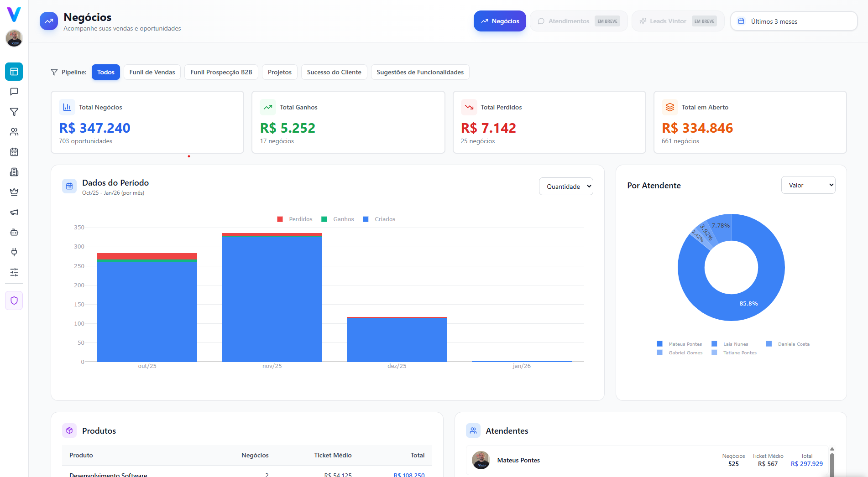Click the plug integrations sidebar icon

(14, 252)
